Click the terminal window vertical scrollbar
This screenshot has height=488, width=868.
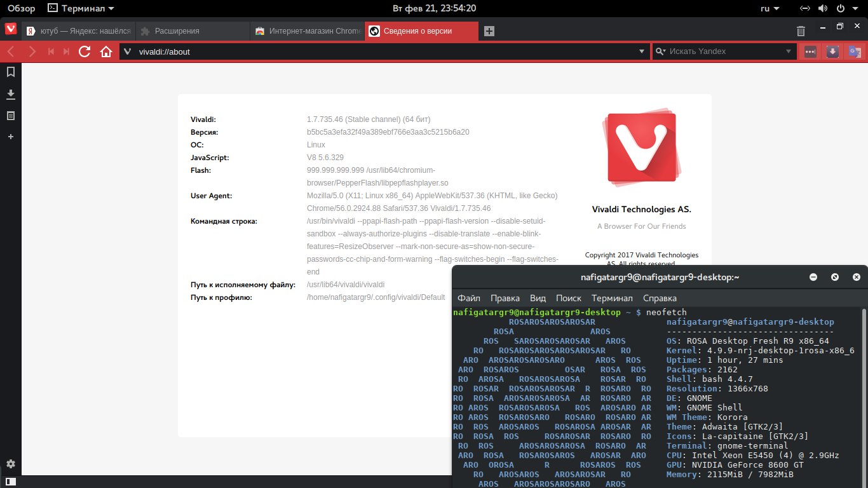pyautogui.click(x=864, y=398)
